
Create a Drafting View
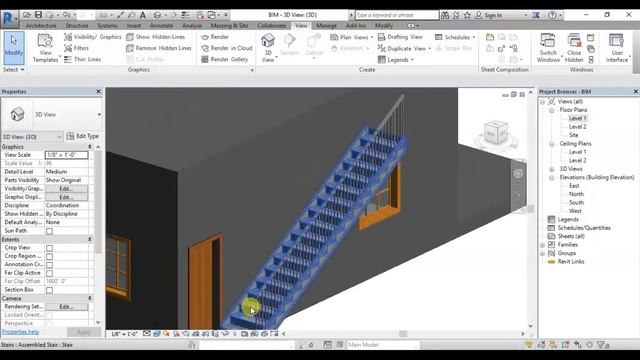[x=400, y=37]
